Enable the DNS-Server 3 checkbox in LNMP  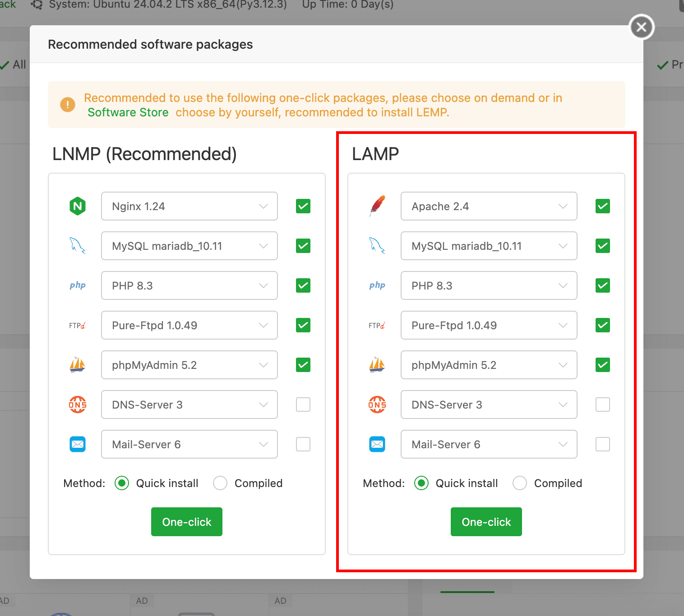click(303, 405)
